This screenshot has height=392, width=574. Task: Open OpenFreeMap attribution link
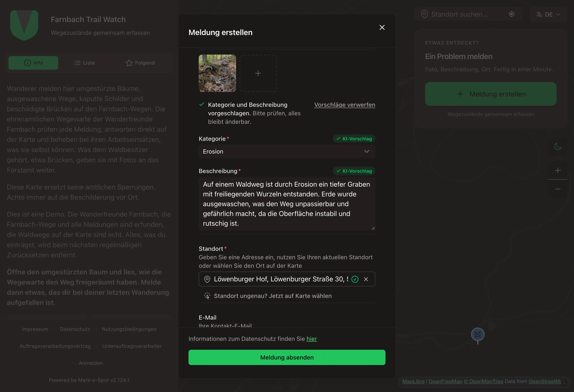445,381
